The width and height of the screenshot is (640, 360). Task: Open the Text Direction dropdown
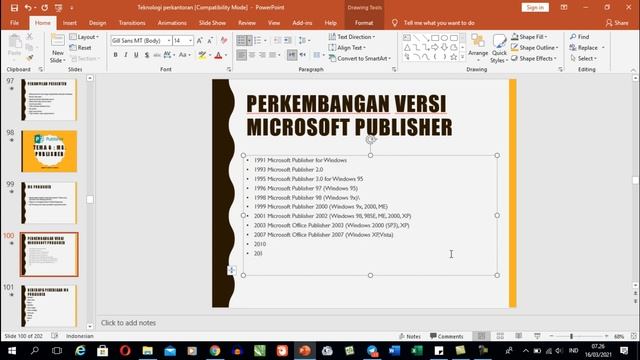pyautogui.click(x=352, y=37)
